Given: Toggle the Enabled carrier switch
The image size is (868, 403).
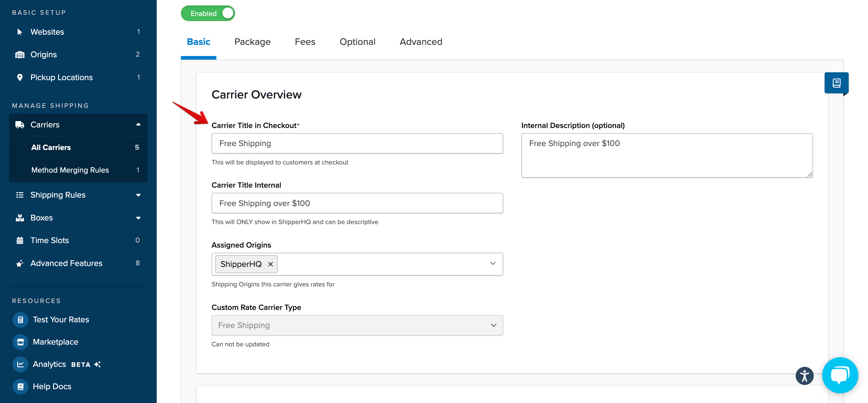Looking at the screenshot, I should [208, 14].
